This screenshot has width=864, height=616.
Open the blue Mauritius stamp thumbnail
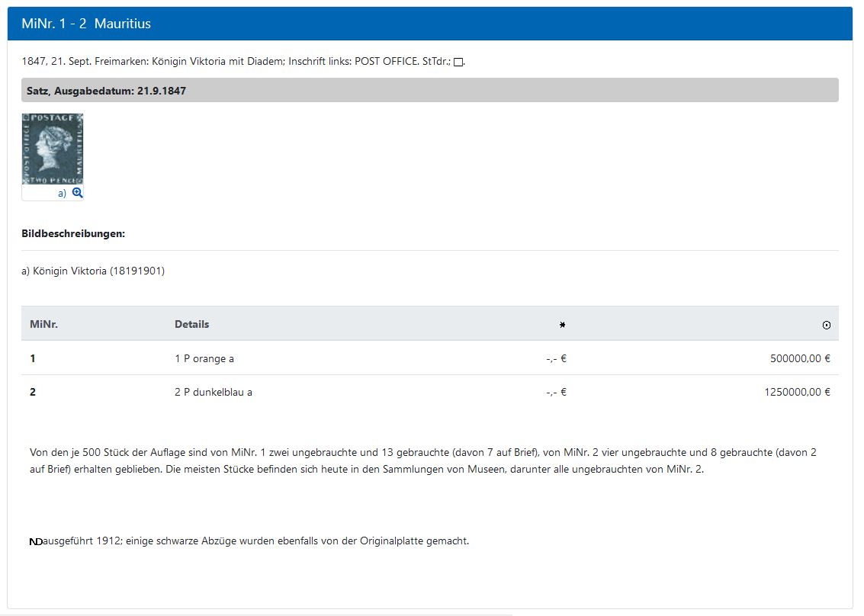coord(53,149)
